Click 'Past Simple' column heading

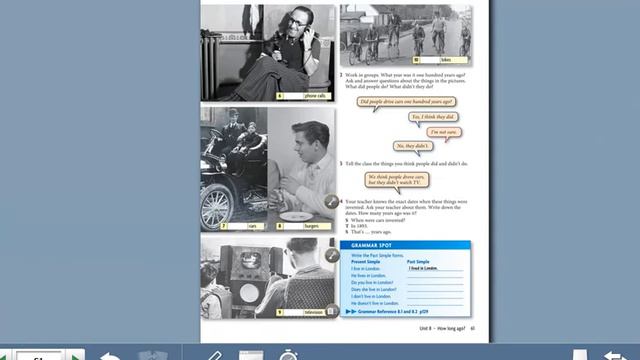click(x=418, y=262)
